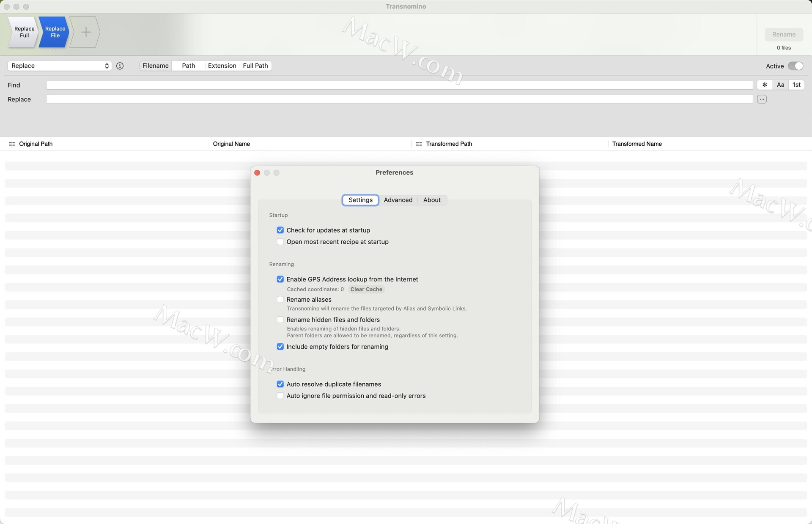The image size is (812, 524).
Task: Select the Extension scope segment
Action: point(222,66)
